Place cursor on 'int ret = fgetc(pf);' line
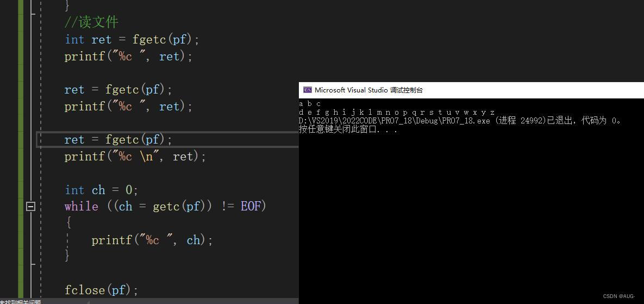The height and width of the screenshot is (304, 644). [132, 40]
